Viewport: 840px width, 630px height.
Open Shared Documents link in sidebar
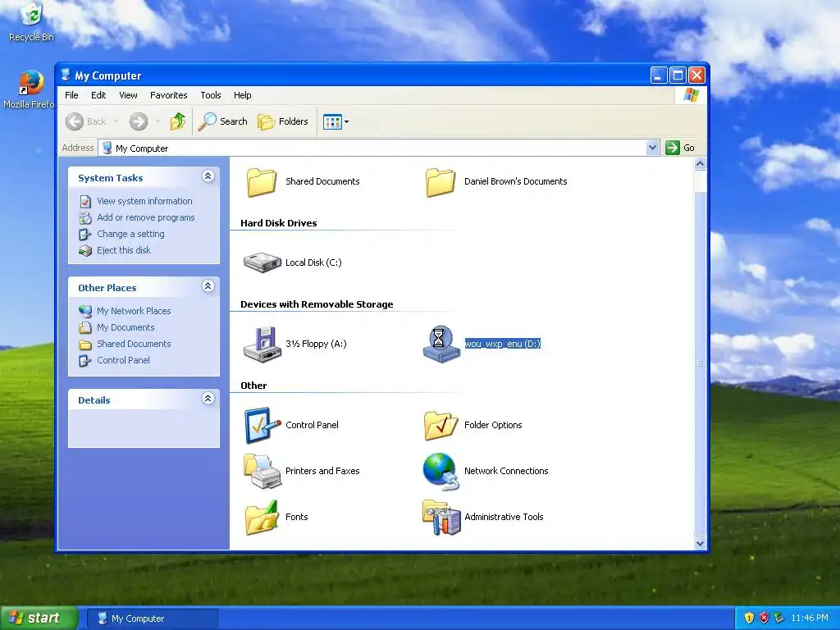coord(134,344)
